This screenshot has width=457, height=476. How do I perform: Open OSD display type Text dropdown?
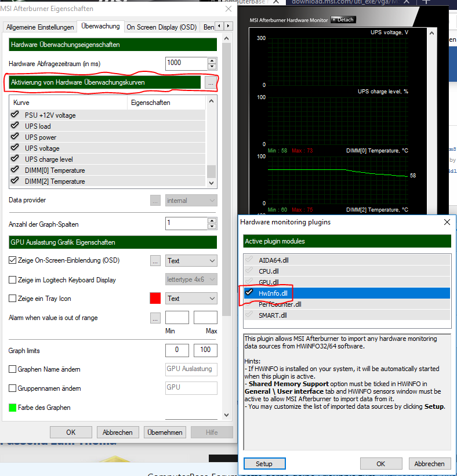191,261
